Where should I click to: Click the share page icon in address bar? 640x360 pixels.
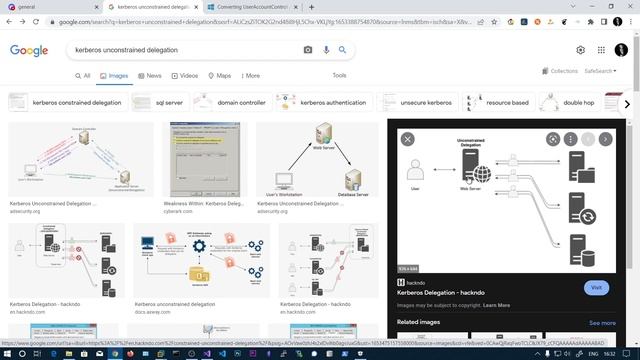tap(480, 22)
